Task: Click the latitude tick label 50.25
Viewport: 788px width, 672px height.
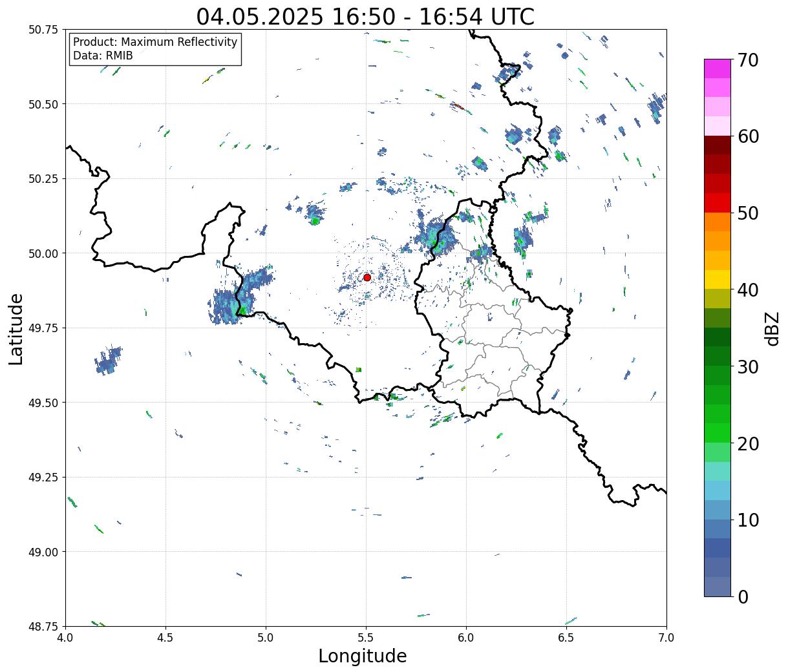Action: (44, 179)
